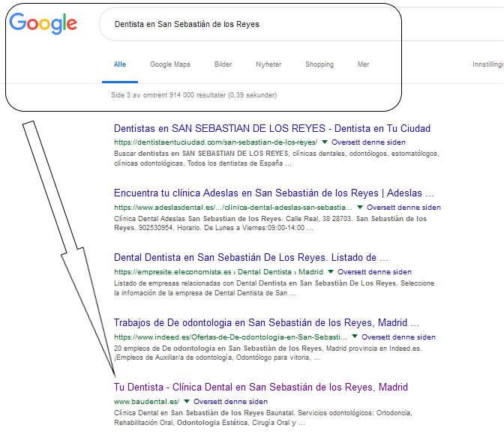Open the Bilder tab
This screenshot has width=504, height=434.
[x=223, y=64]
